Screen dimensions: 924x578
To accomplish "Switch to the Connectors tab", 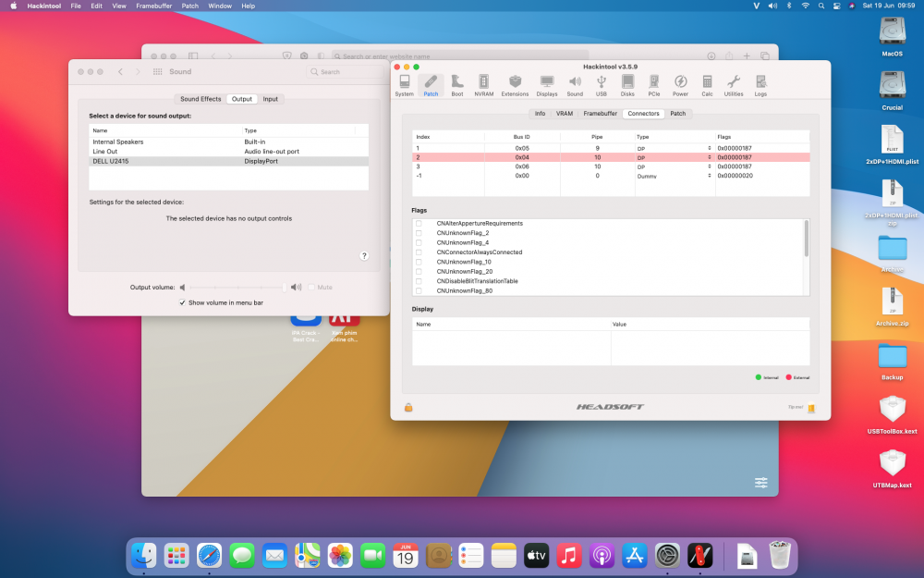I will (x=643, y=113).
